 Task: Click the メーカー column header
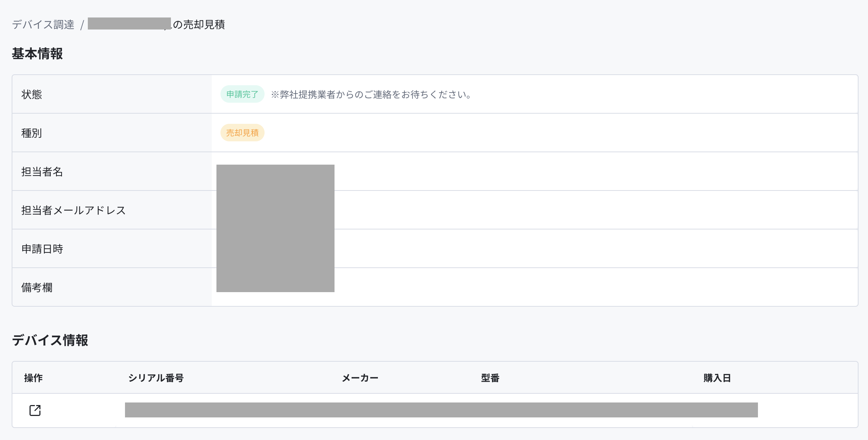(360, 378)
